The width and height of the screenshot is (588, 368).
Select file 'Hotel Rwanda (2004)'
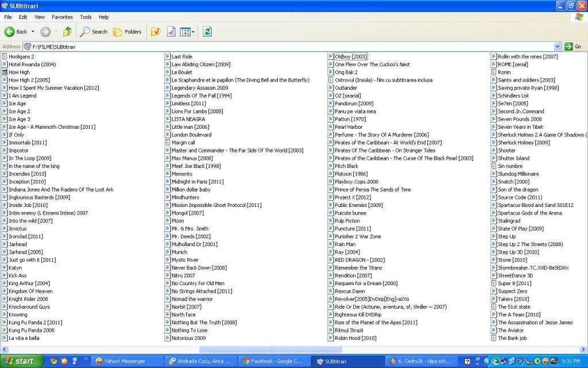[x=32, y=64]
